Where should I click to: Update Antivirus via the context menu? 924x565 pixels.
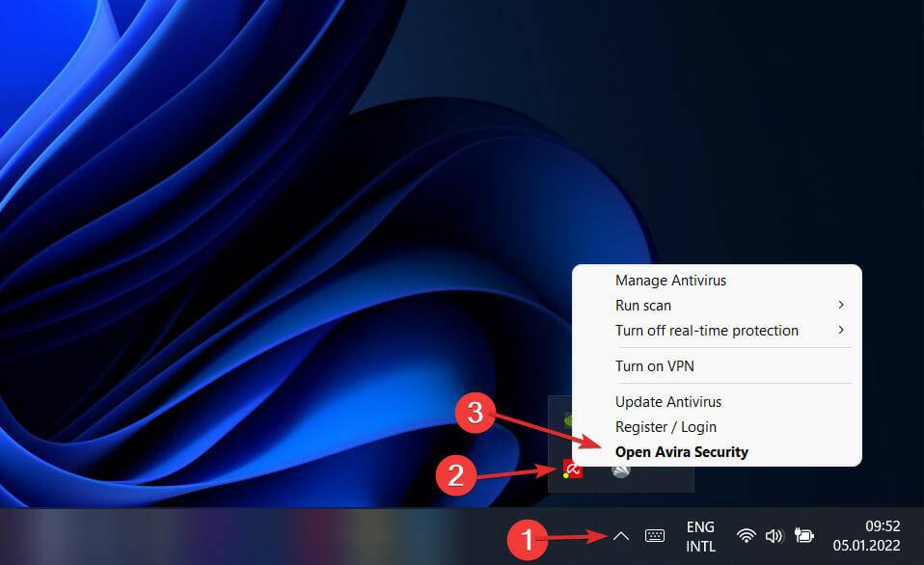point(668,401)
